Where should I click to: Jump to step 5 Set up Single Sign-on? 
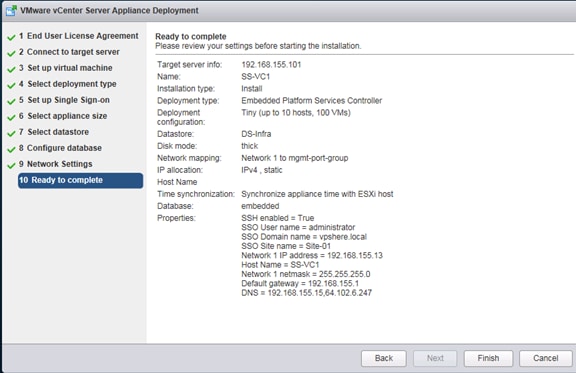click(64, 100)
